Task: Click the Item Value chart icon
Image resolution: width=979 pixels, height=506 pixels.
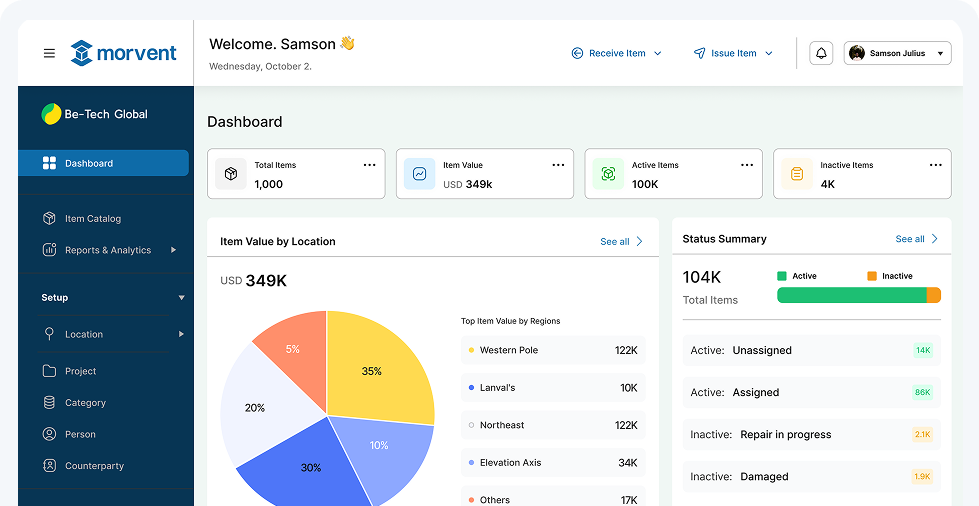Action: [420, 174]
